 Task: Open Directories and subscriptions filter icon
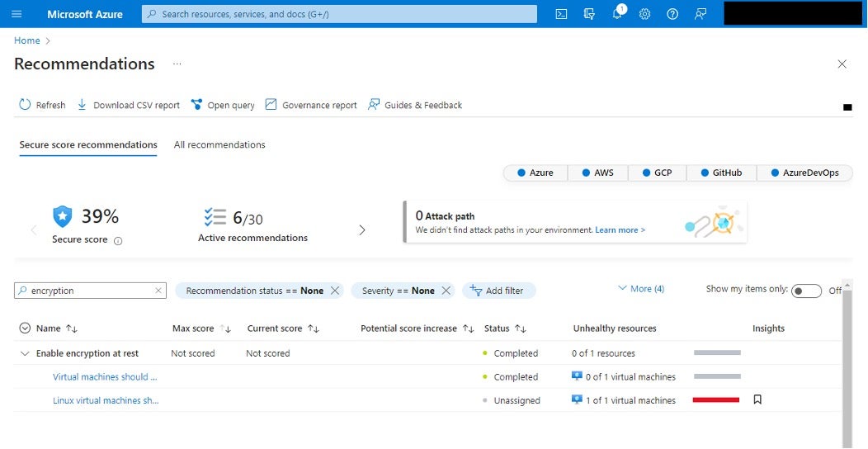point(589,14)
